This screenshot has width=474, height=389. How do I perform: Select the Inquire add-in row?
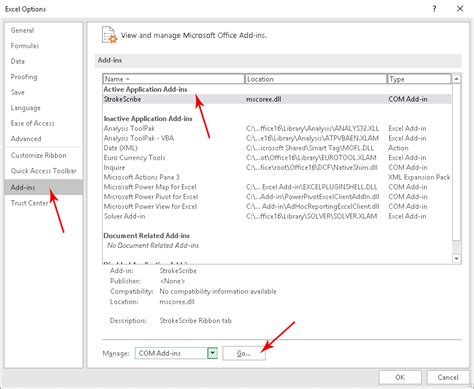coord(277,167)
